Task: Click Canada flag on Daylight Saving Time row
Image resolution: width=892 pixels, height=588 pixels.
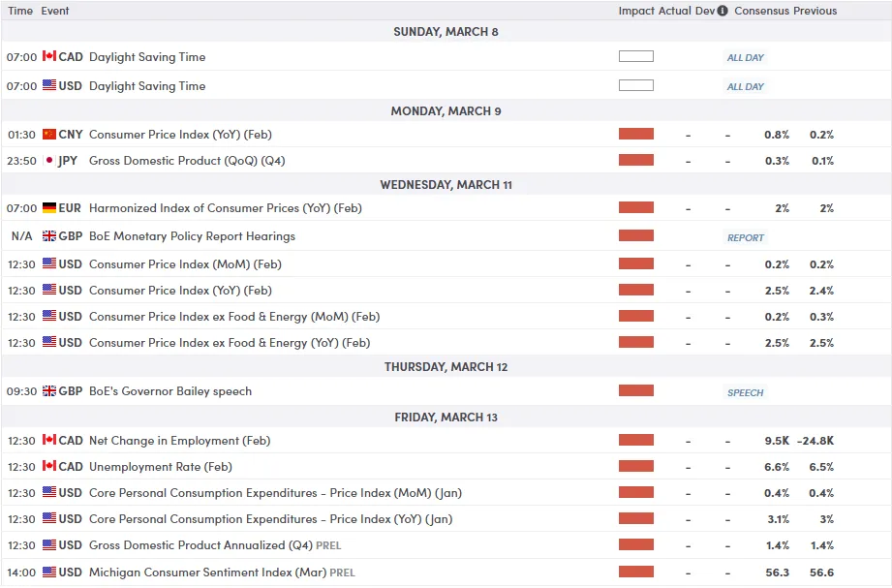Action: [x=49, y=57]
